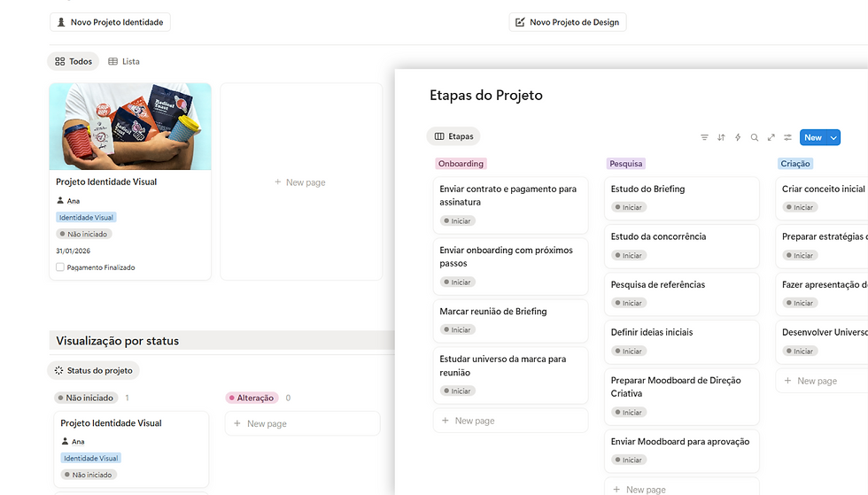This screenshot has height=495, width=868.
Task: Click Novo Projeto Identidade button
Action: [110, 22]
